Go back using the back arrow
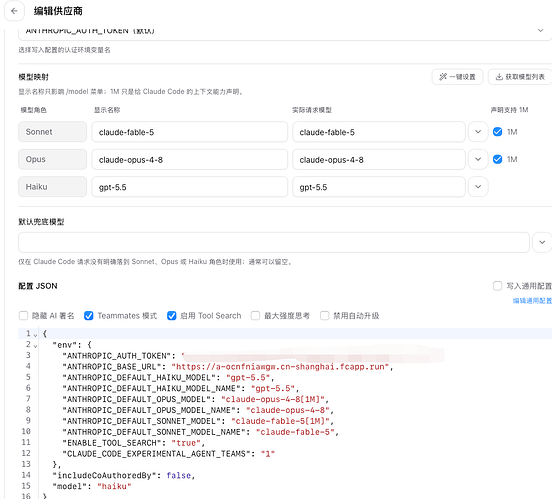Viewport: 552px width, 499px height. pos(14,11)
